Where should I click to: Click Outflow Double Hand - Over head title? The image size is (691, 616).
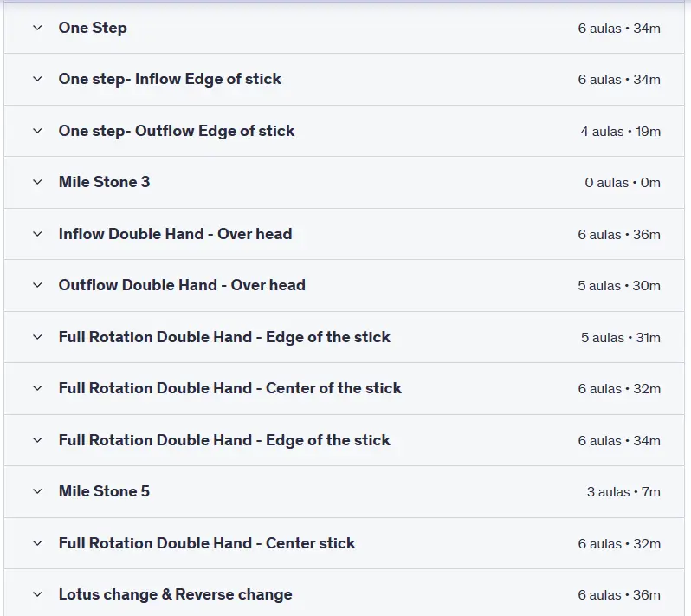[182, 285]
